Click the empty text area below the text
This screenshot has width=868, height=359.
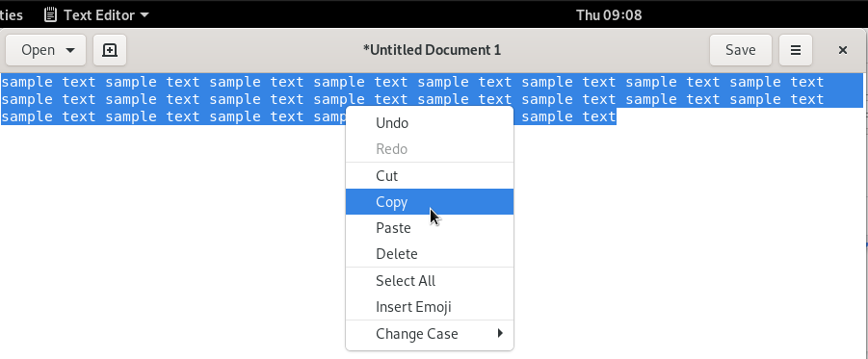click(166, 238)
